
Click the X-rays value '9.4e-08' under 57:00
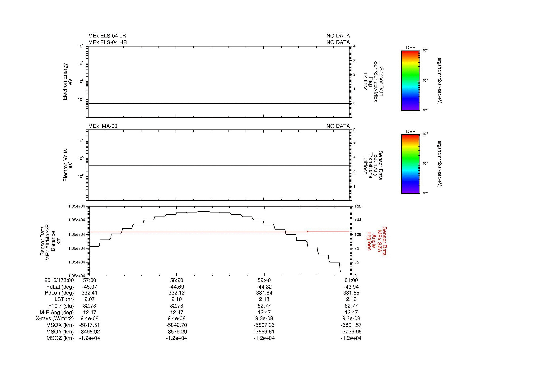pyautogui.click(x=90, y=318)
